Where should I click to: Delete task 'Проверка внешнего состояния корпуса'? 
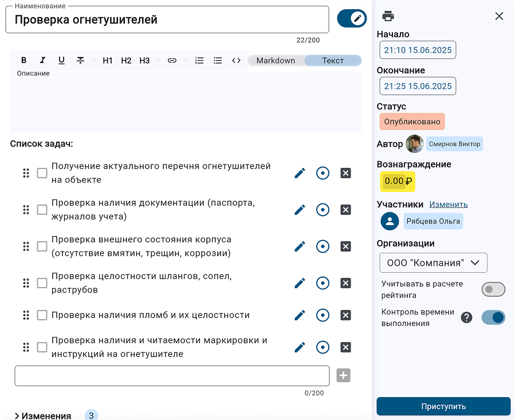pos(345,246)
